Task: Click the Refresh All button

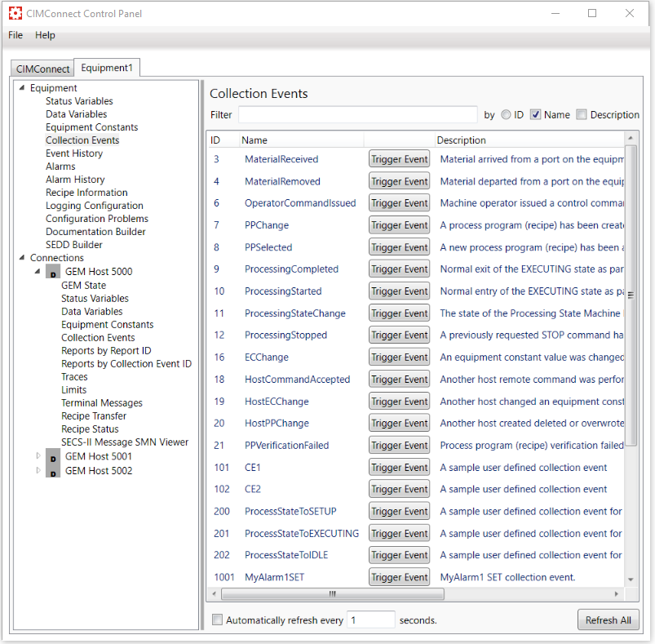Action: point(609,620)
